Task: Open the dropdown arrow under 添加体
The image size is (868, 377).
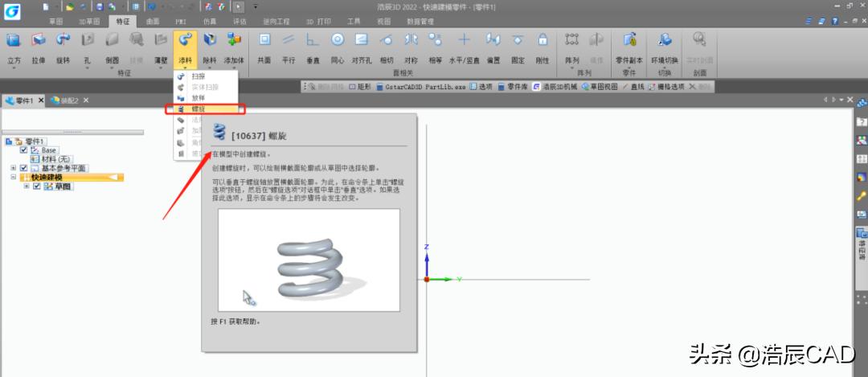Action: click(234, 68)
